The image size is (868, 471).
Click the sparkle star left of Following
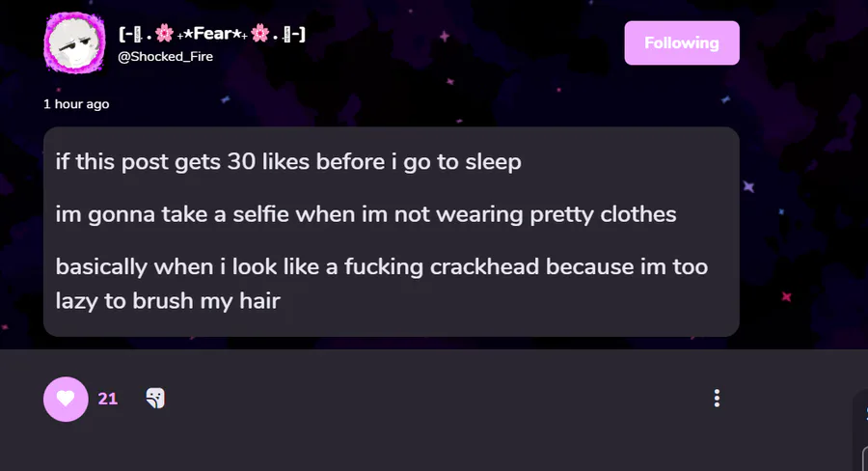tap(444, 37)
